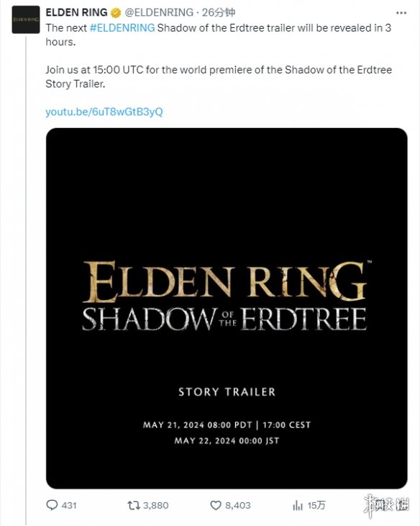Open the #ELDENRING hashtag link

coord(122,27)
